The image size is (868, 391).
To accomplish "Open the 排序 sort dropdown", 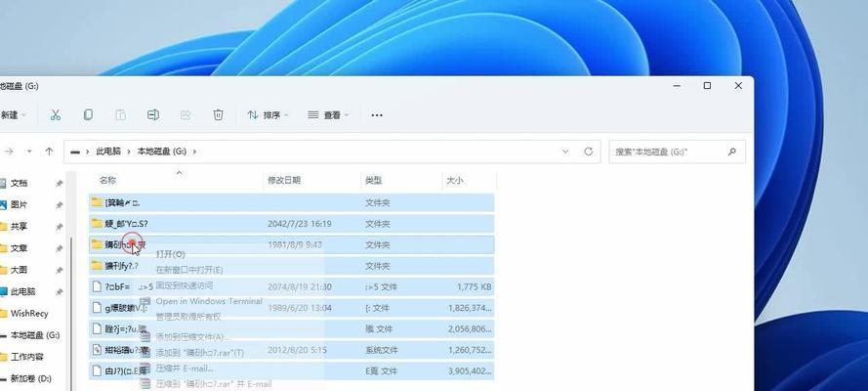I will [x=268, y=115].
